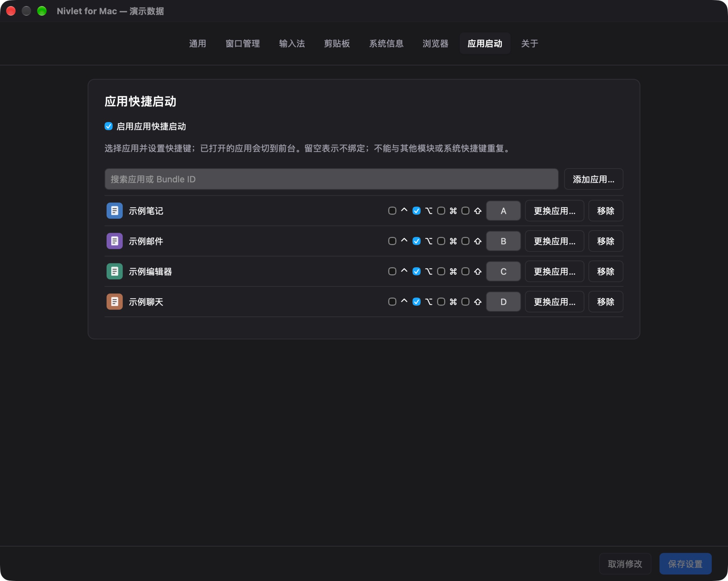
Task: Click the 示例聊天 orange app icon
Action: (x=115, y=302)
